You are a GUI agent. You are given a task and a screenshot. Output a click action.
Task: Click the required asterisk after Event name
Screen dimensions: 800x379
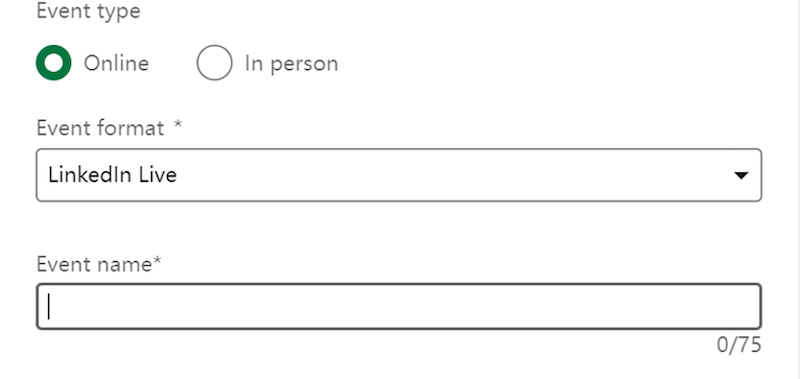(157, 261)
